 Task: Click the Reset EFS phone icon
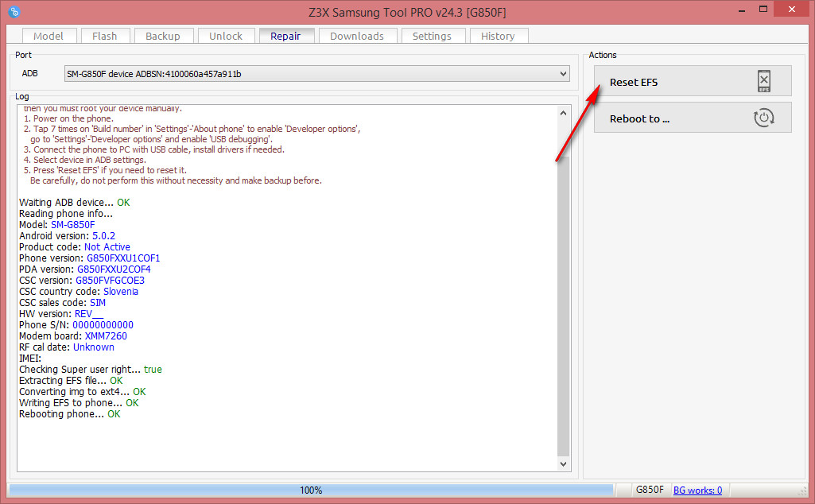763,81
